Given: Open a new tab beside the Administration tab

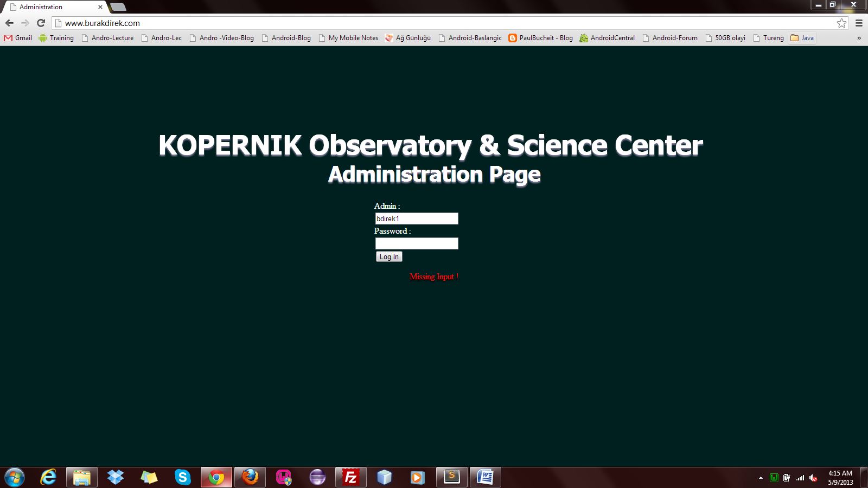Looking at the screenshot, I should [x=118, y=7].
